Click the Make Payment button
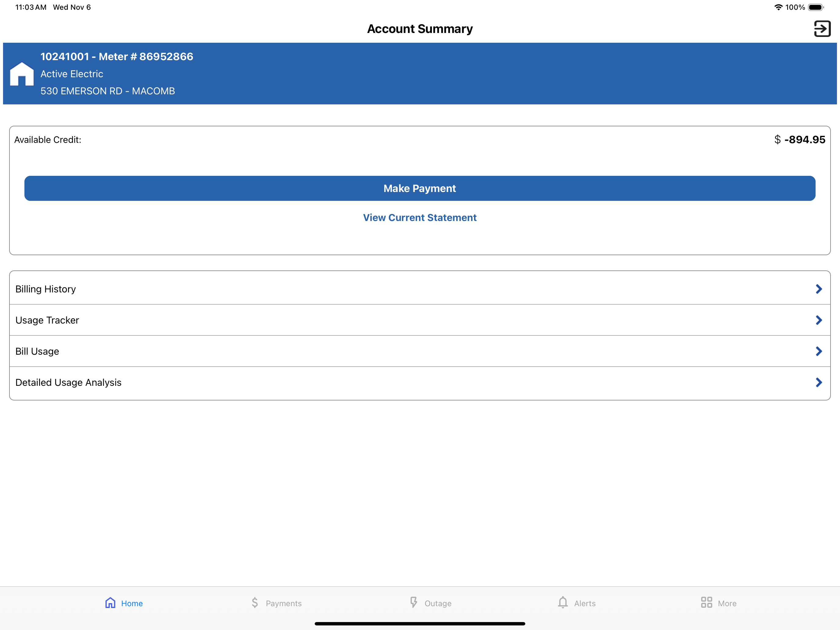 coord(420,188)
